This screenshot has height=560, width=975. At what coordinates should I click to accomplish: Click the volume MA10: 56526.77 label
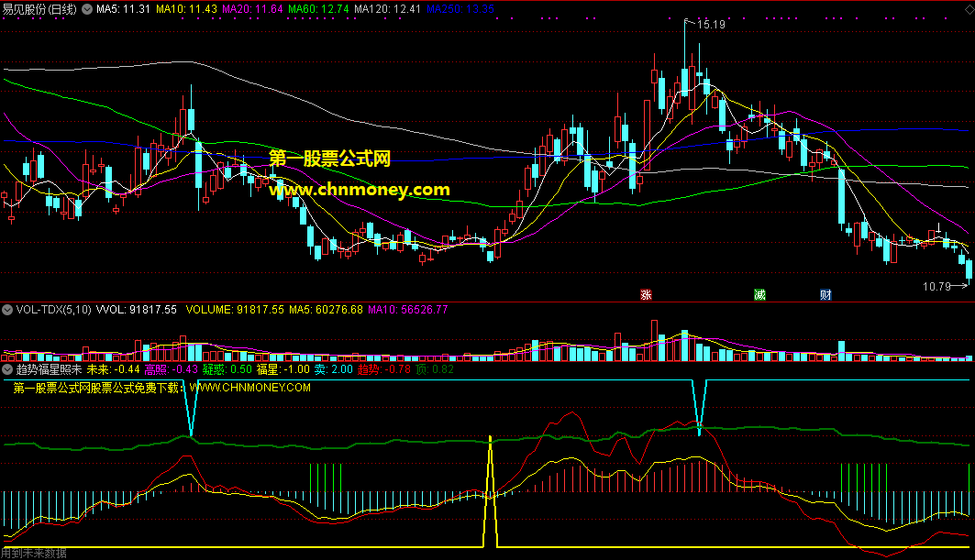408,310
